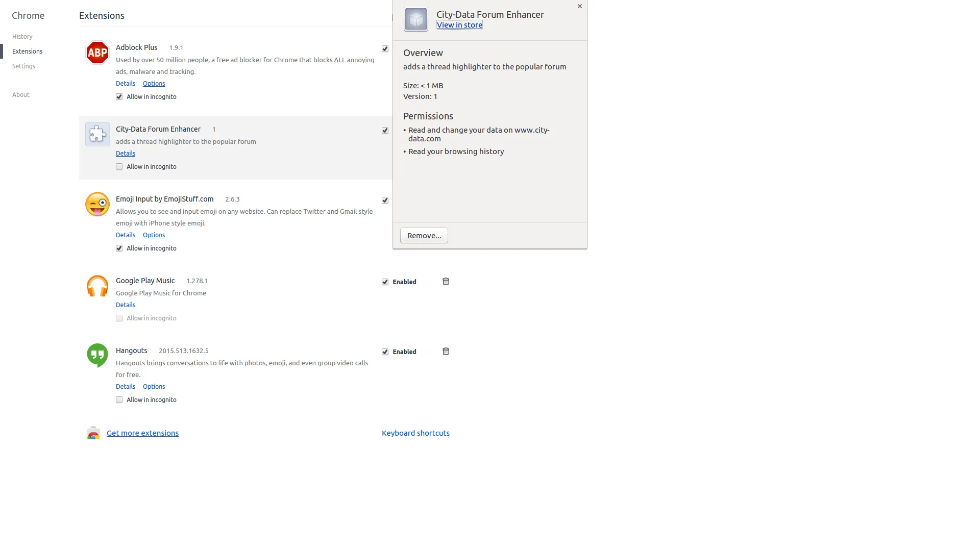The height and width of the screenshot is (551, 980).
Task: Click the Chrome Web Store icon
Action: click(93, 433)
